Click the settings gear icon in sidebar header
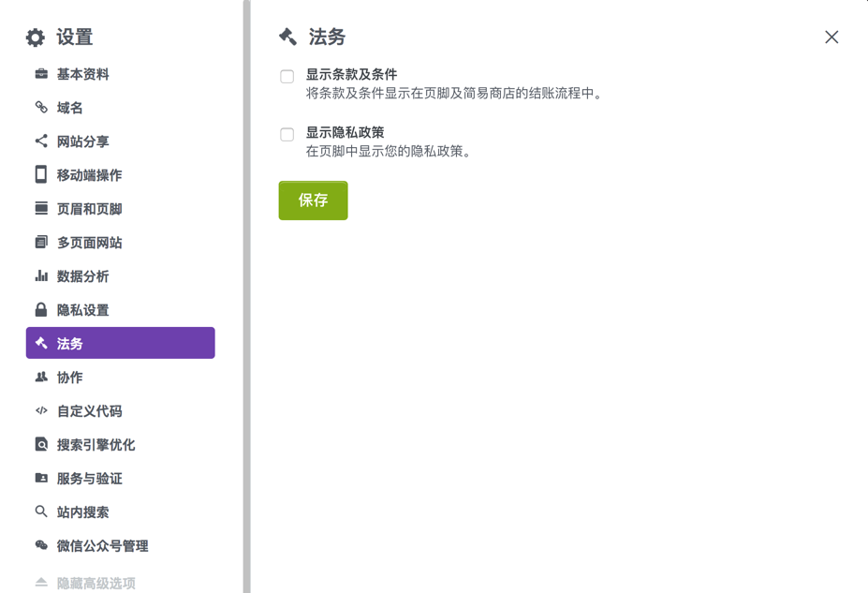This screenshot has height=593, width=868. [36, 37]
